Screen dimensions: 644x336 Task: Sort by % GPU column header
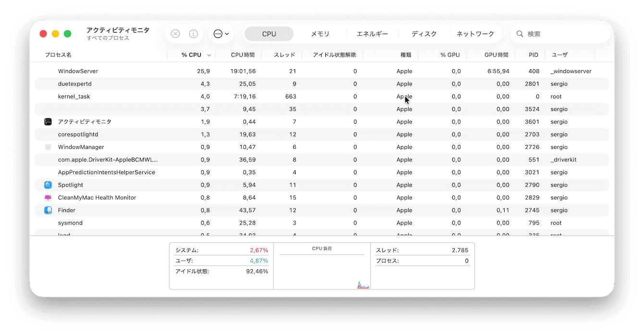click(450, 55)
